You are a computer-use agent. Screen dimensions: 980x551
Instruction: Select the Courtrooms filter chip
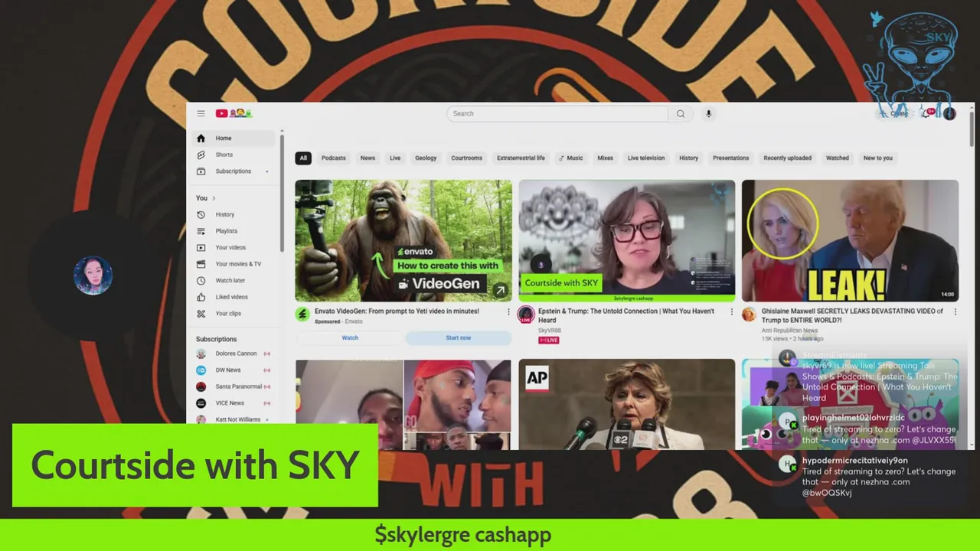pyautogui.click(x=466, y=158)
